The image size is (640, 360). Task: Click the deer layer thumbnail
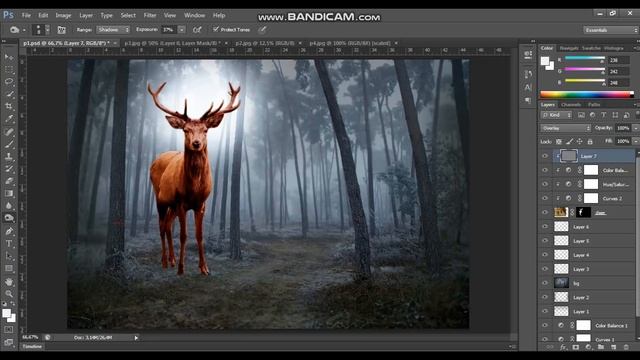point(561,212)
